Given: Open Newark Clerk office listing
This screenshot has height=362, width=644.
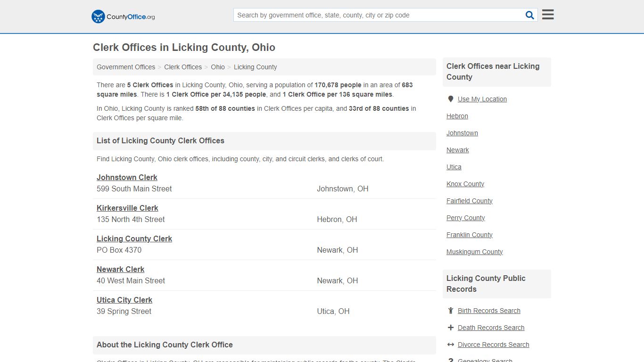Looking at the screenshot, I should click(x=120, y=269).
